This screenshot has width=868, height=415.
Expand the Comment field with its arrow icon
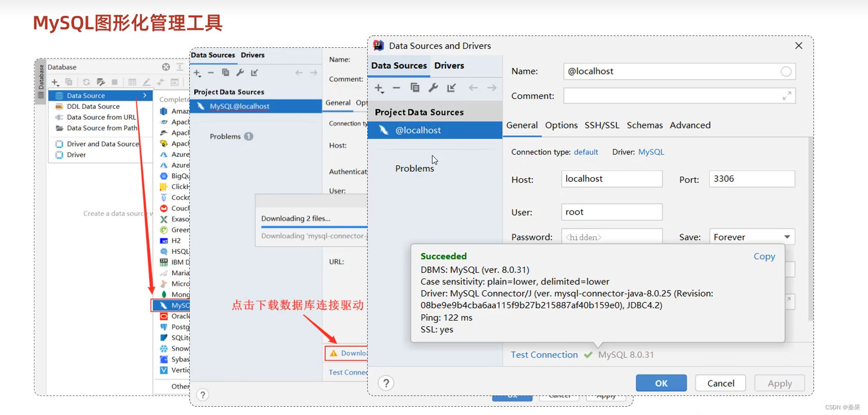point(787,96)
